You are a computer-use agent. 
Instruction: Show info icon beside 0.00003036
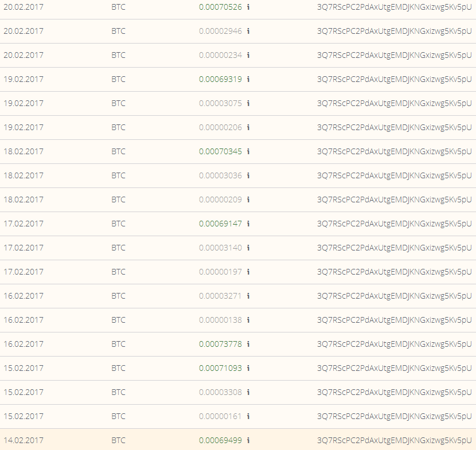point(248,175)
